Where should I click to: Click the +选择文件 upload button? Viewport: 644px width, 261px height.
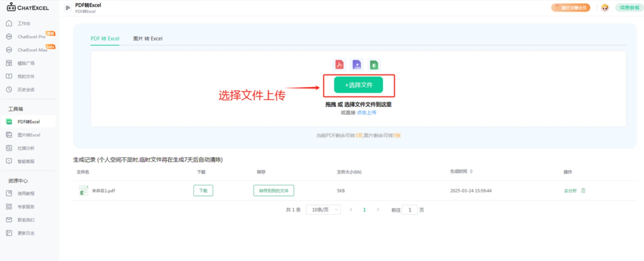[x=358, y=85]
